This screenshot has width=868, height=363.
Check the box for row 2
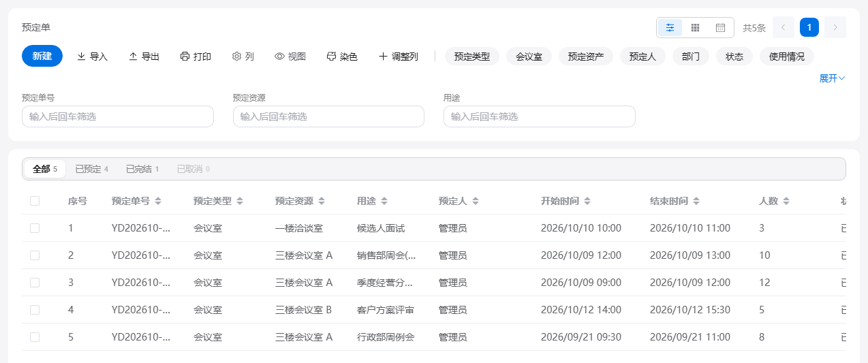35,255
